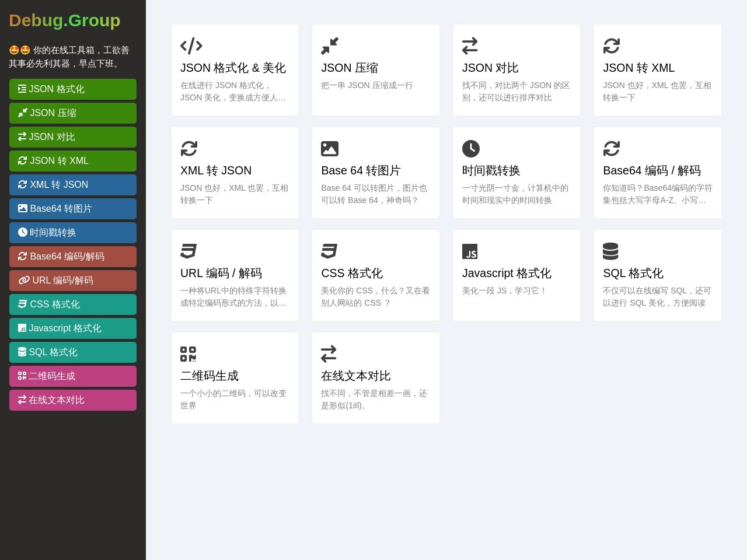The height and width of the screenshot is (560, 747).
Task: Open the JSON 压缩 card title
Action: [x=350, y=68]
